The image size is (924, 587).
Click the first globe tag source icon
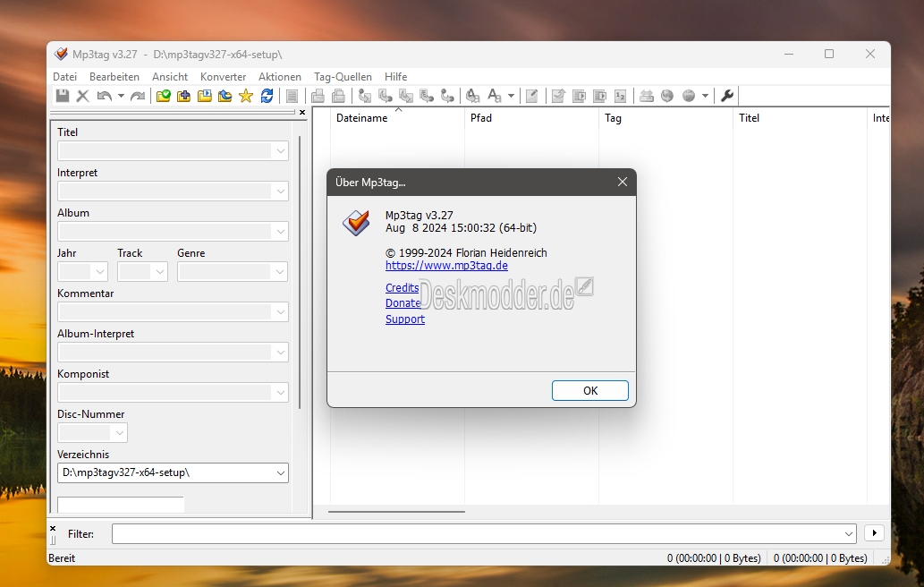pos(667,96)
